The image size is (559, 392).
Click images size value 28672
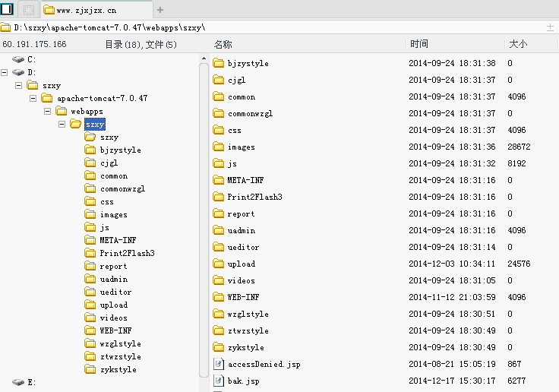(519, 147)
